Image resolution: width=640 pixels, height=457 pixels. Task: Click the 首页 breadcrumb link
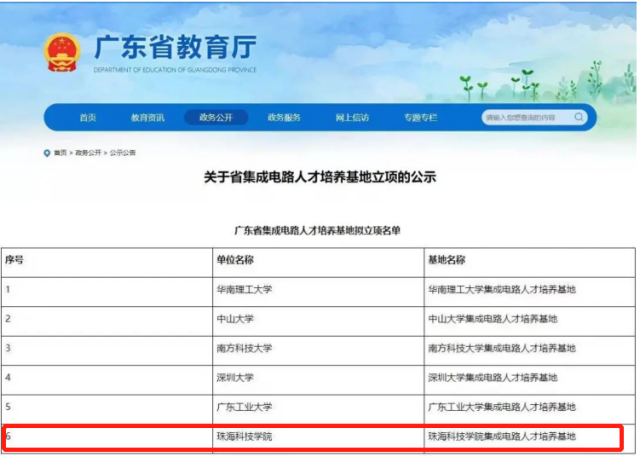click(60, 153)
